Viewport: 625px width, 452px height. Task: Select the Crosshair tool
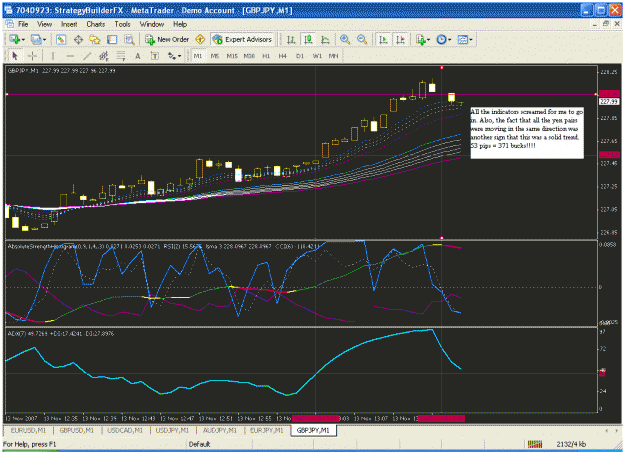tap(32, 56)
